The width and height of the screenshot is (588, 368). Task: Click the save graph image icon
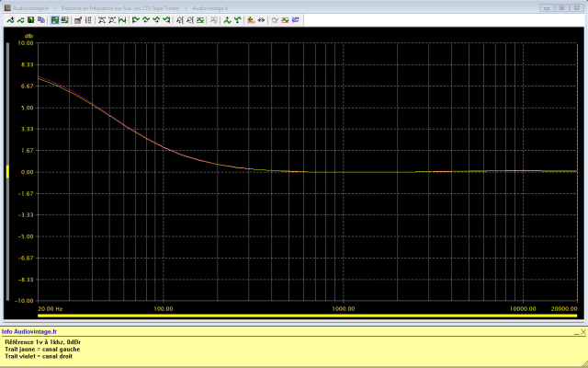30,20
